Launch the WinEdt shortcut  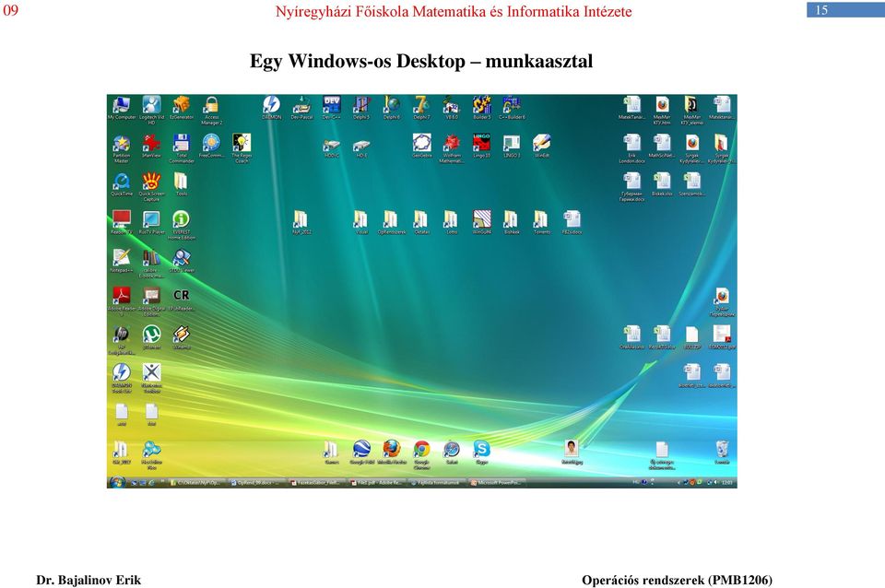click(541, 147)
